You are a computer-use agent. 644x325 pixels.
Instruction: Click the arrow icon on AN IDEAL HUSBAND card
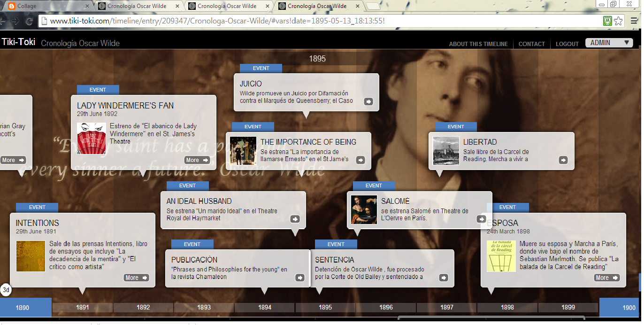295,219
